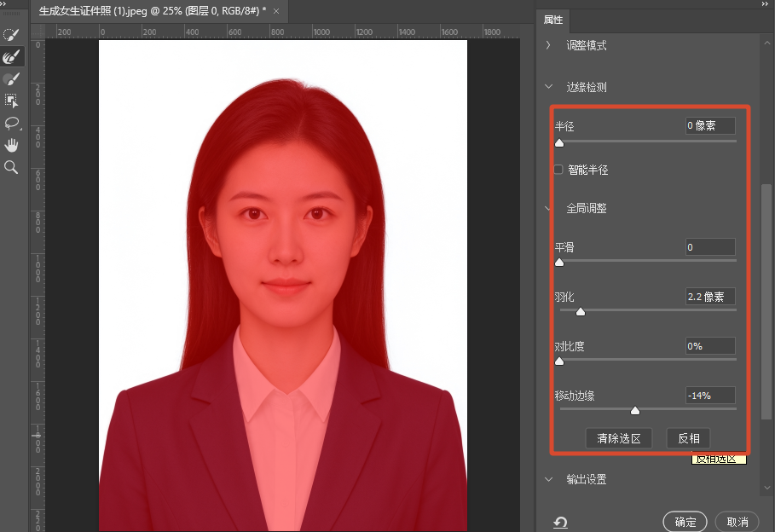Click the 全局调整 section heading
The width and height of the screenshot is (775, 532).
click(x=587, y=208)
